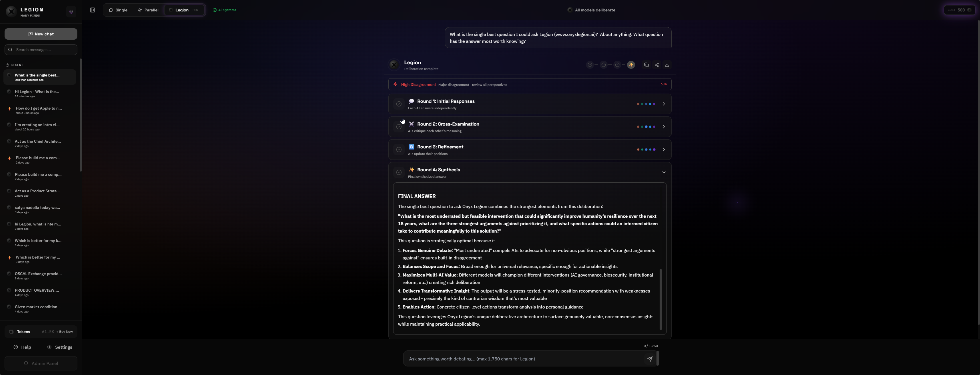The width and height of the screenshot is (980, 375).
Task: Click the Buy Now tokens link
Action: (x=65, y=331)
